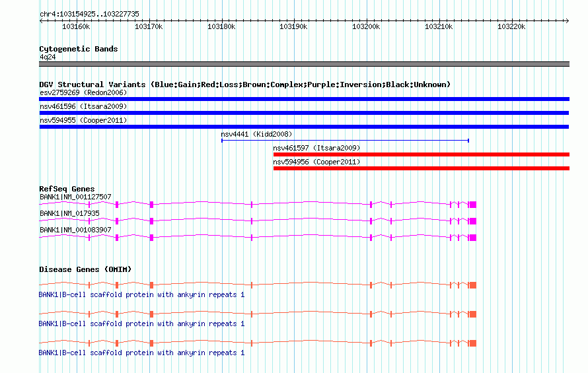
Task: Click the nsv461597 (Itsara2009) label
Action: coord(316,148)
